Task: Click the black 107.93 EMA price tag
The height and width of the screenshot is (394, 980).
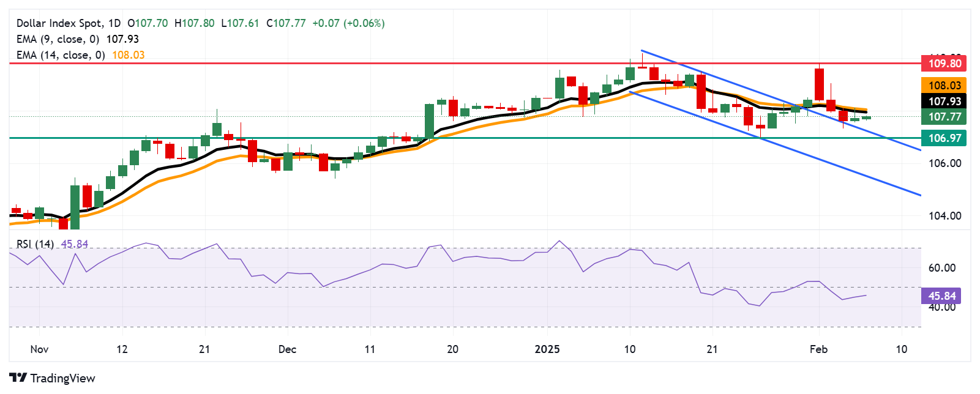Action: [944, 101]
